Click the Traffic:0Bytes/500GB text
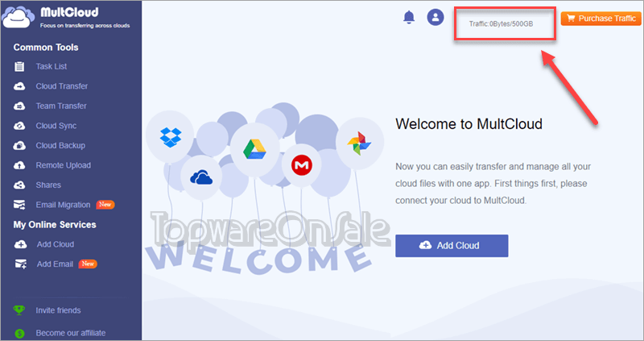 pos(501,24)
